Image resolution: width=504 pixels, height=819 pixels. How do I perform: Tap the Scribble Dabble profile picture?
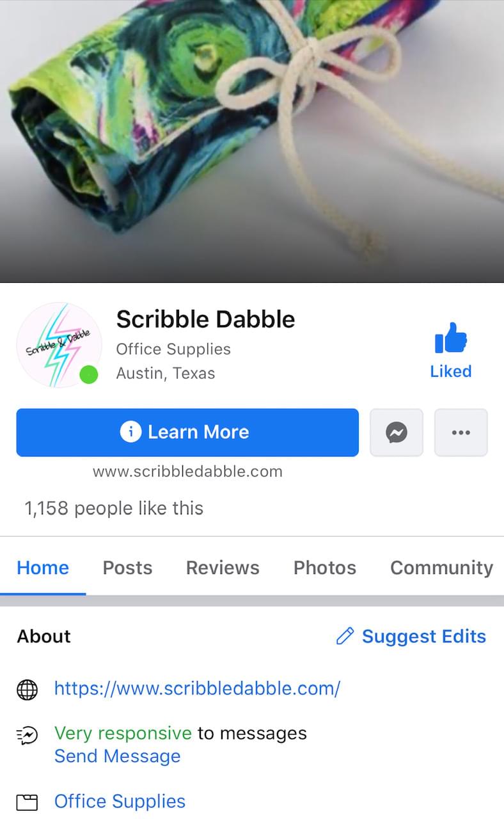59,345
